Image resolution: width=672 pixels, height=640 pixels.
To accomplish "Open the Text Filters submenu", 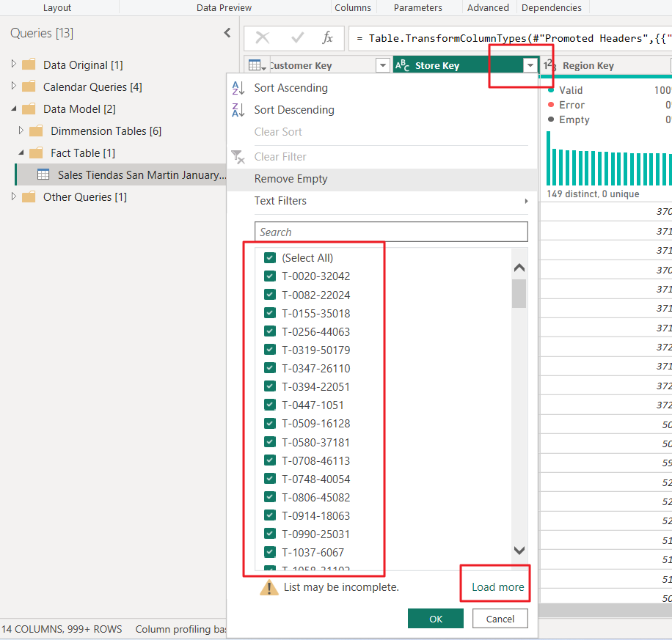I will tap(382, 201).
